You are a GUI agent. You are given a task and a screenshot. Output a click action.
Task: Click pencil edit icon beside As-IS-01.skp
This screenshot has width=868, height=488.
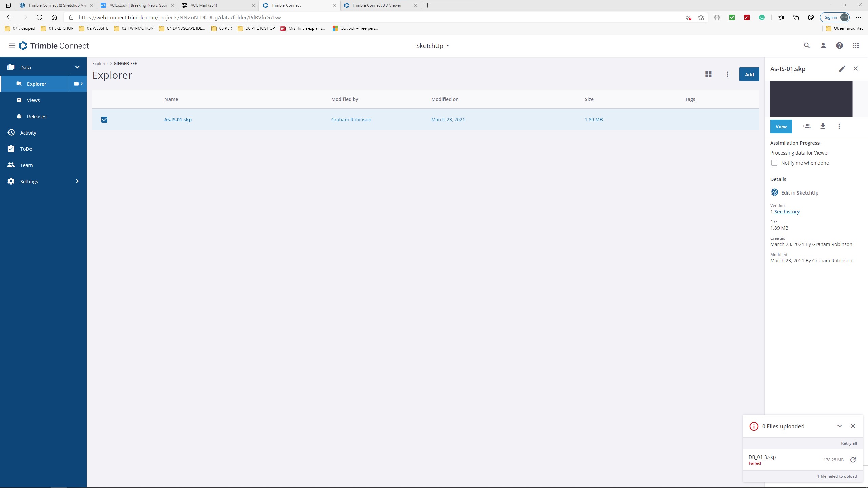pyautogui.click(x=842, y=69)
